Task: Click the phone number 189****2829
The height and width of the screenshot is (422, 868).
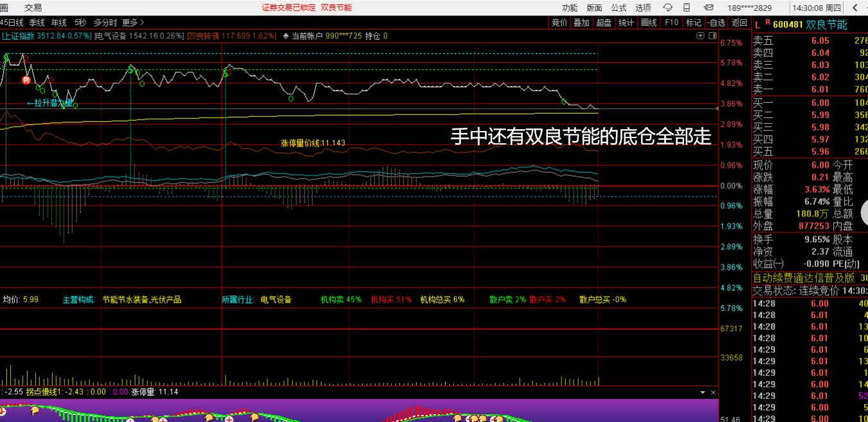Action: [x=750, y=8]
